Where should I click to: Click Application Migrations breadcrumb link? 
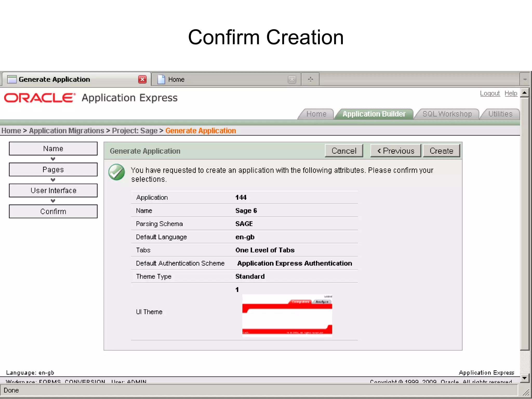(66, 131)
